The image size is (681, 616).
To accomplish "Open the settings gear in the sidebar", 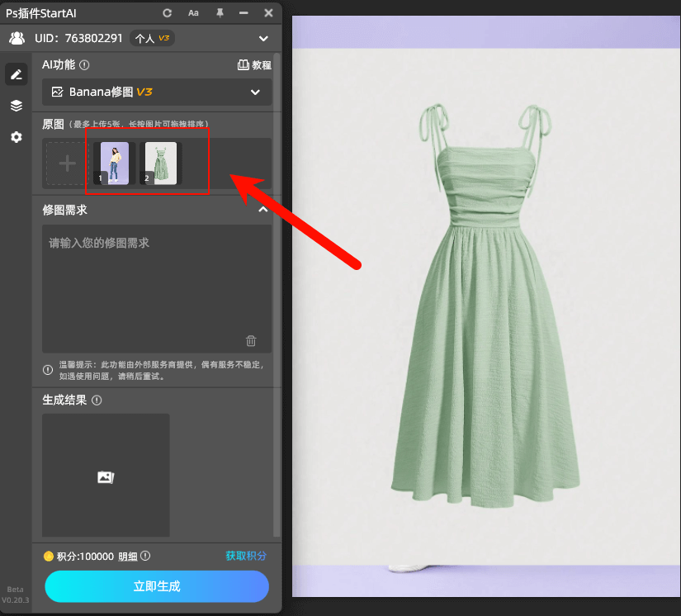I will (x=16, y=137).
